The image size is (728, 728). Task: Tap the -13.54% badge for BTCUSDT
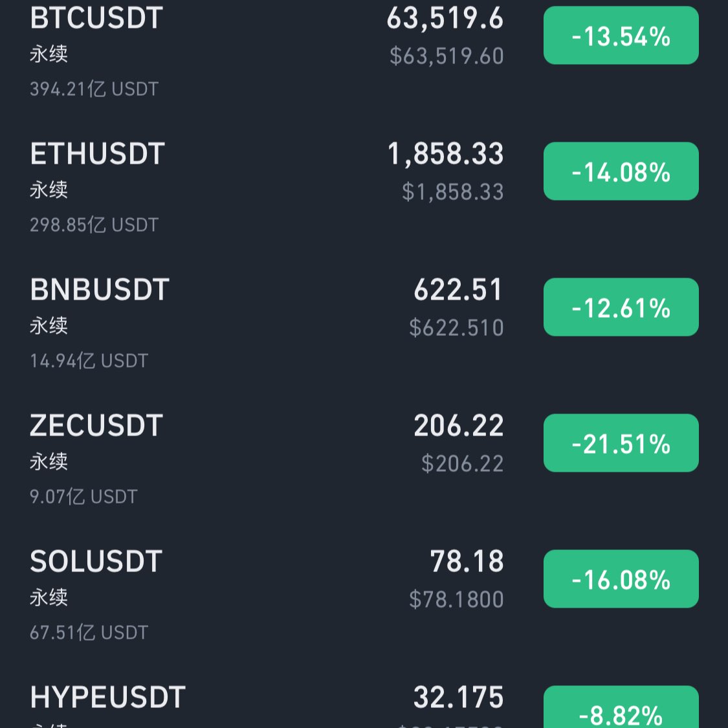620,36
